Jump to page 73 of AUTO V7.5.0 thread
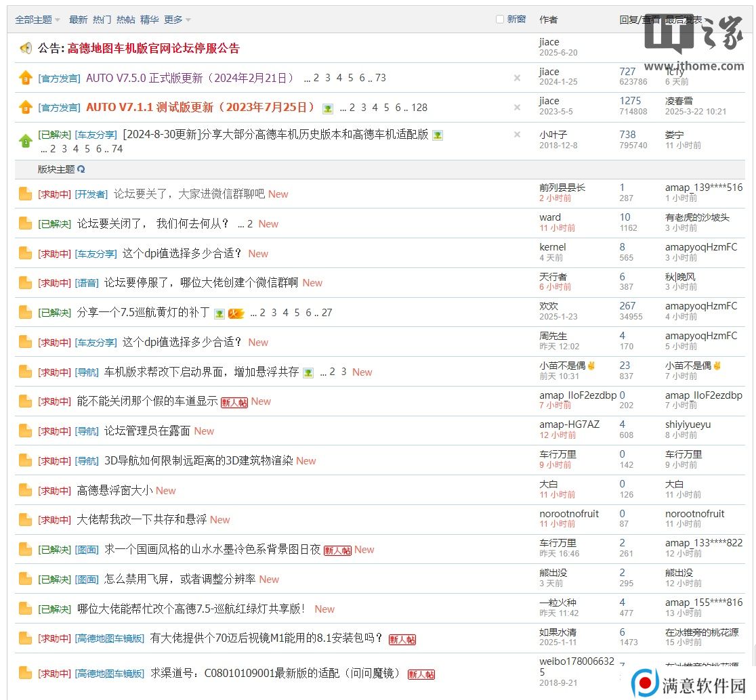This screenshot has height=700, width=756. pyautogui.click(x=381, y=78)
